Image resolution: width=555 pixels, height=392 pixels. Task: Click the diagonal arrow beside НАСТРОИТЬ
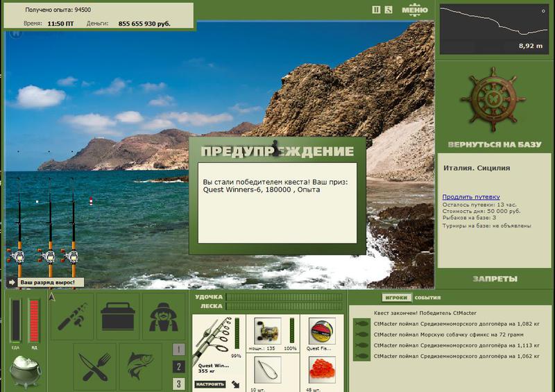coord(236,384)
